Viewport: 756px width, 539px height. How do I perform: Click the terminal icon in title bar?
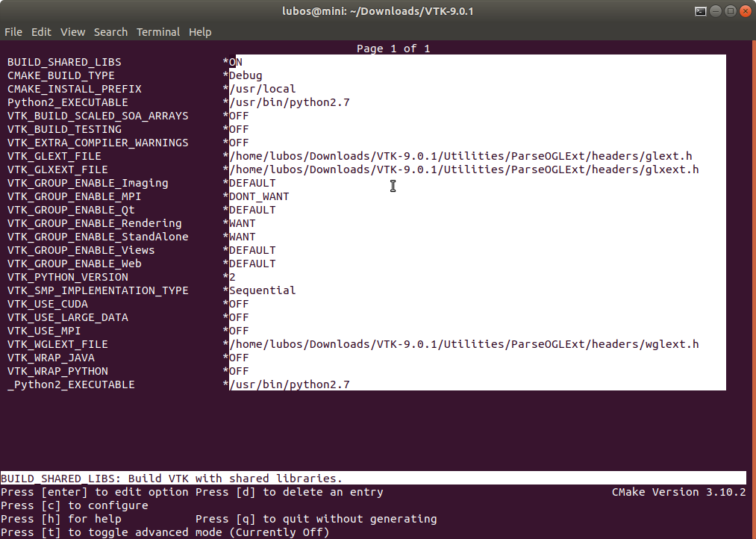click(x=701, y=11)
